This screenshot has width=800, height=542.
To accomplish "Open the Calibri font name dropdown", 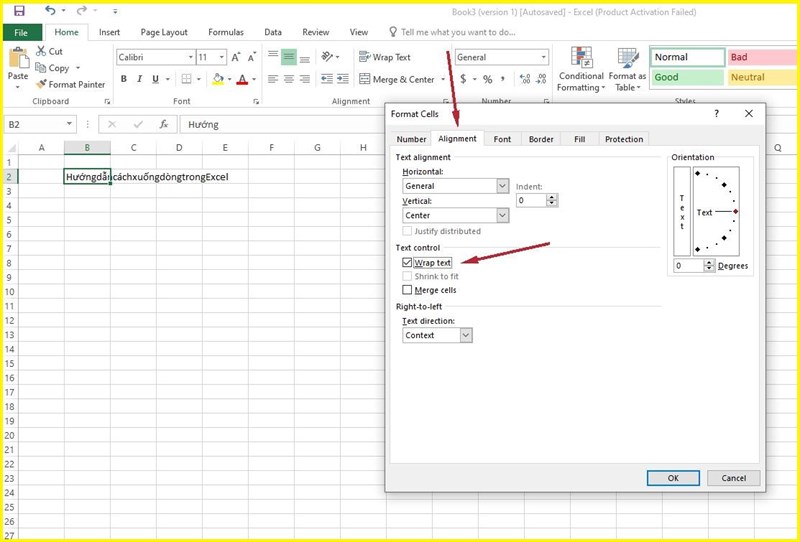I will (191, 57).
